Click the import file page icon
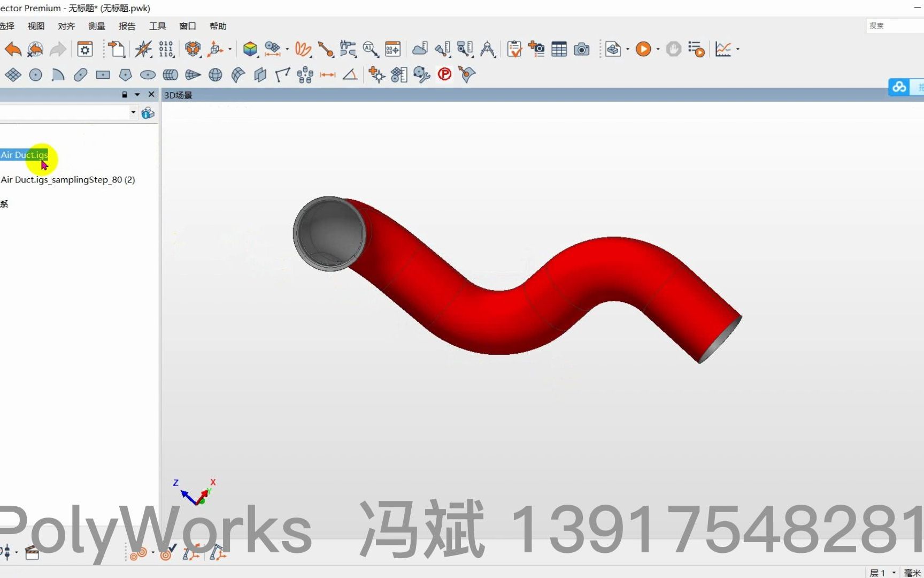Image resolution: width=924 pixels, height=578 pixels. tap(117, 49)
